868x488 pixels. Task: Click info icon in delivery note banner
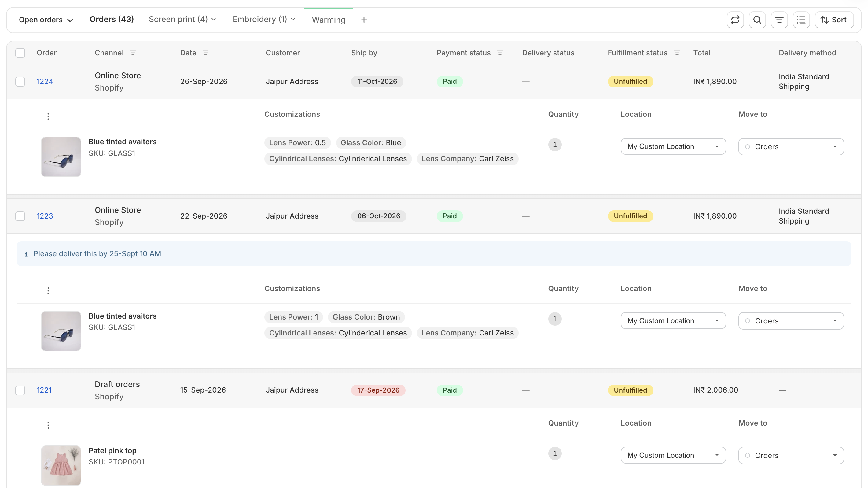[x=26, y=254]
